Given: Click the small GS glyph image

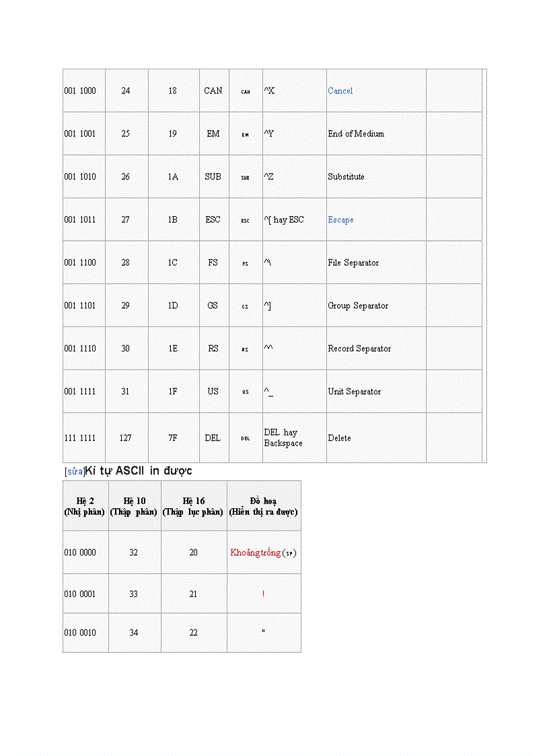Looking at the screenshot, I should tap(246, 306).
